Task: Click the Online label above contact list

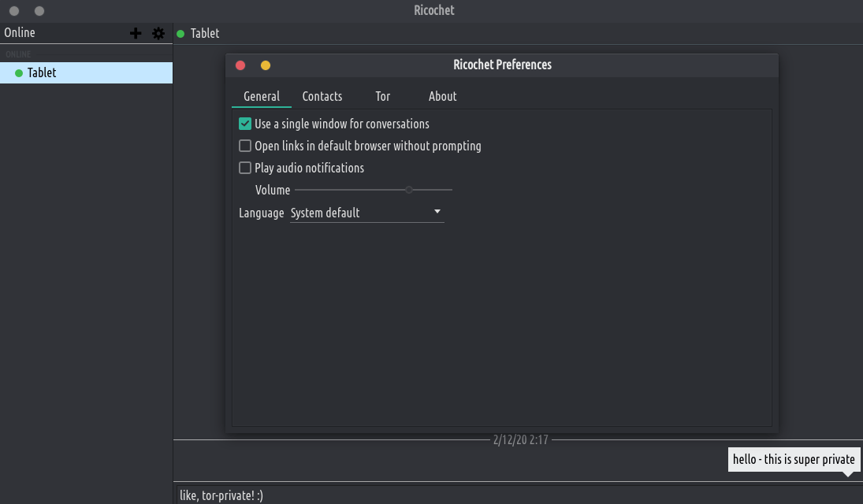Action: [20, 32]
